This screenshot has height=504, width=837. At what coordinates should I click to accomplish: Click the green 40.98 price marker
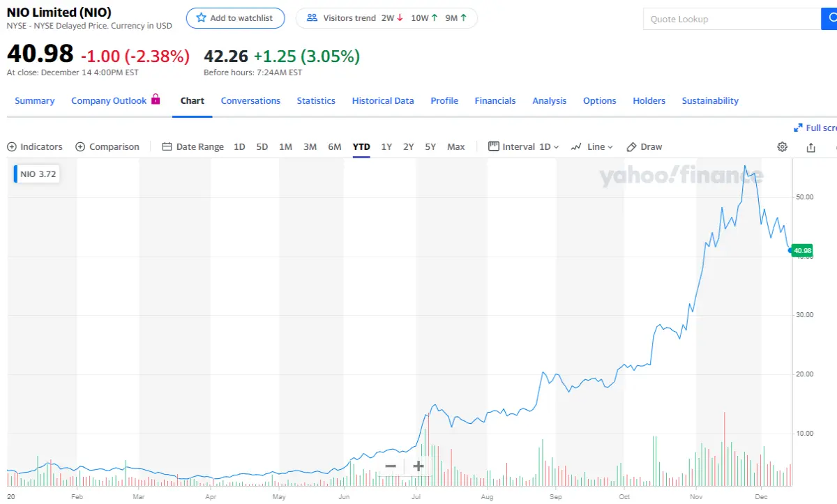[x=803, y=250]
